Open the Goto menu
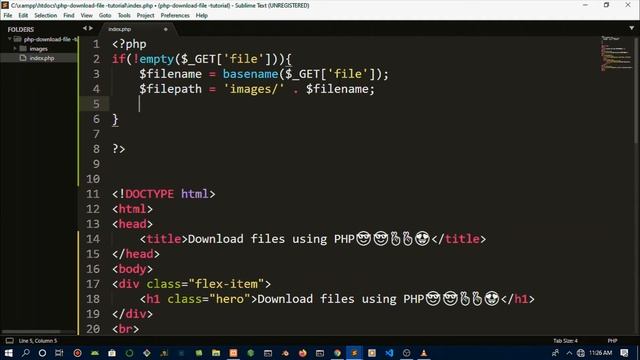 tap(105, 16)
